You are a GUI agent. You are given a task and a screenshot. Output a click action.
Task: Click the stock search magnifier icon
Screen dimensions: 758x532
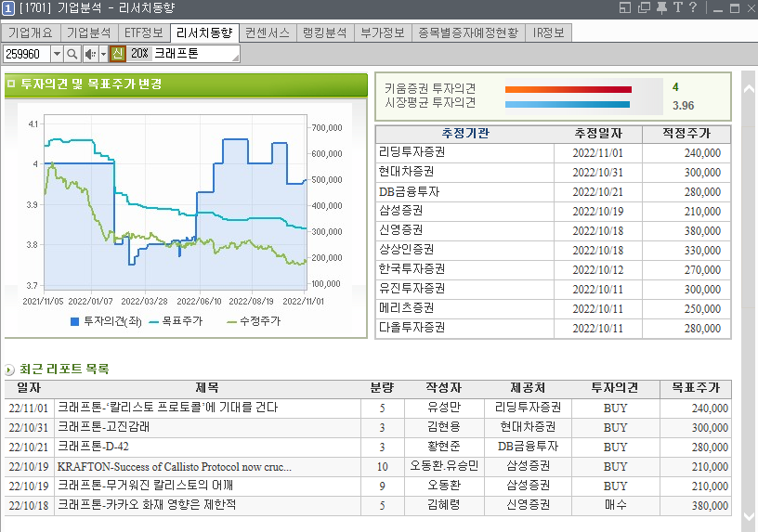72,54
